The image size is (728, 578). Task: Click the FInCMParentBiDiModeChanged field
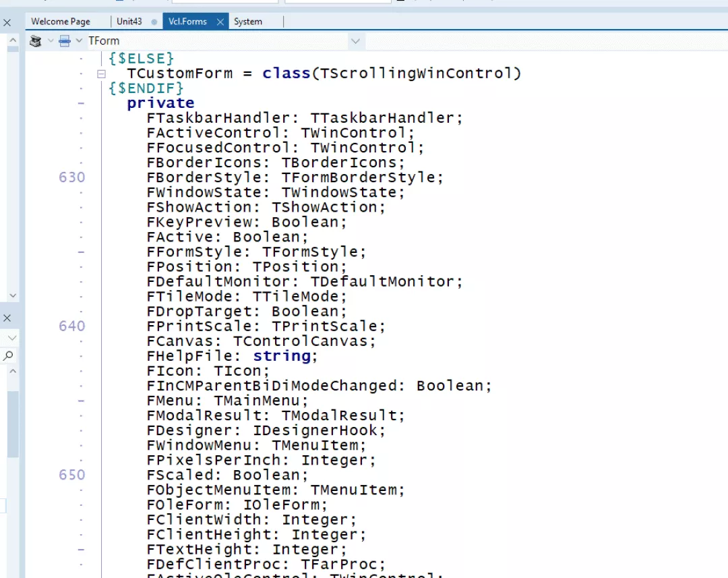pyautogui.click(x=319, y=386)
